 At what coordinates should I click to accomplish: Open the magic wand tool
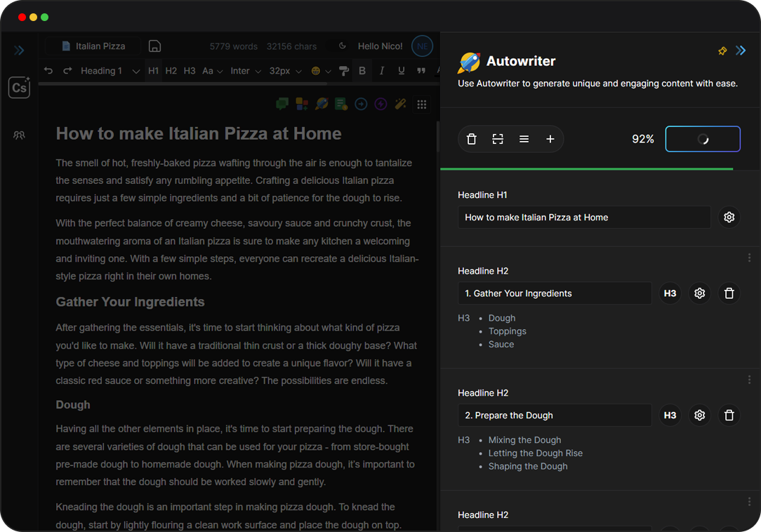[400, 104]
